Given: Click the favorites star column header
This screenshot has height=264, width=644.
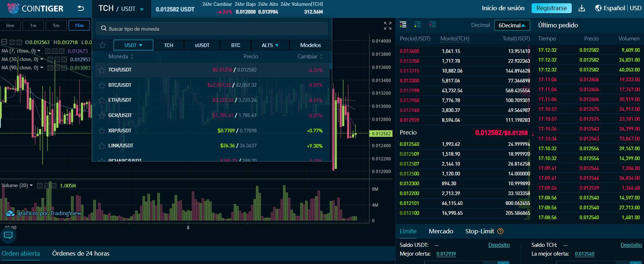Looking at the screenshot, I should point(103,45).
